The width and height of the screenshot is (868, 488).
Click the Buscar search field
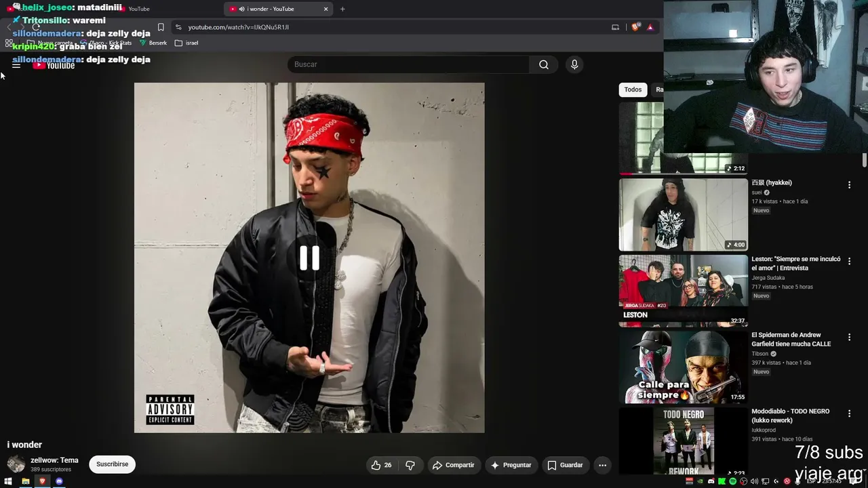click(409, 64)
